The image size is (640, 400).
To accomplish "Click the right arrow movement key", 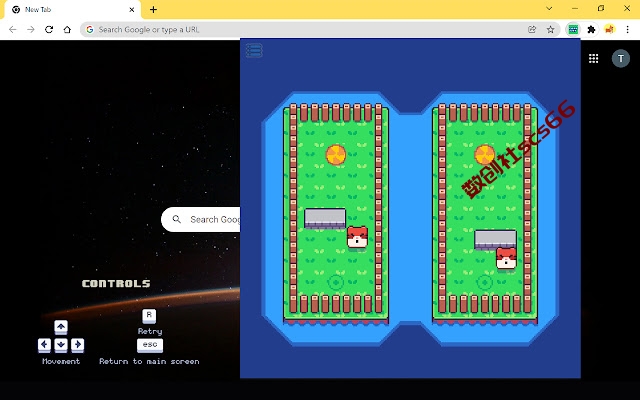I will 78,345.
